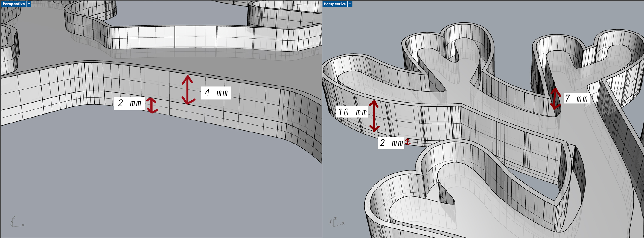Select the 2 mm text label in right viewport
This screenshot has width=644, height=238.
pos(391,143)
